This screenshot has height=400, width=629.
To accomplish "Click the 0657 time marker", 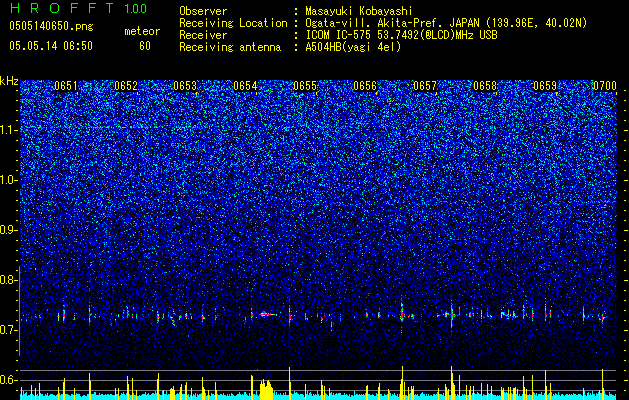I will pyautogui.click(x=425, y=86).
